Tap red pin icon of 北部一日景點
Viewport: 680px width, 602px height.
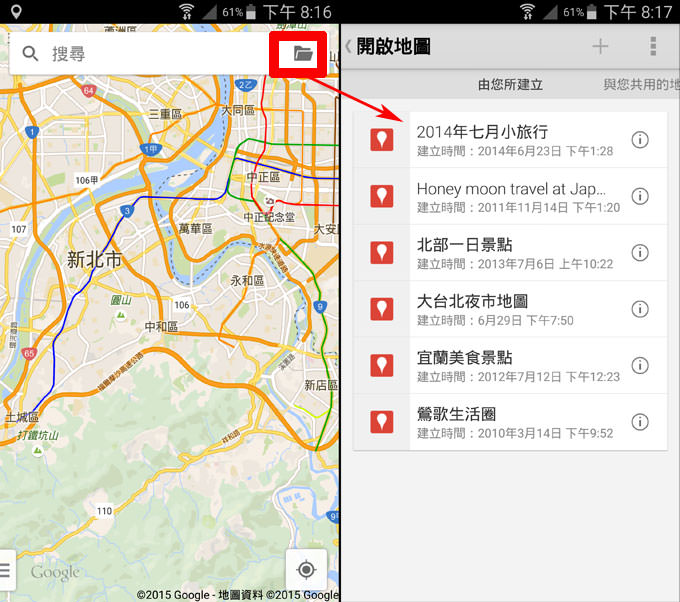click(x=382, y=252)
